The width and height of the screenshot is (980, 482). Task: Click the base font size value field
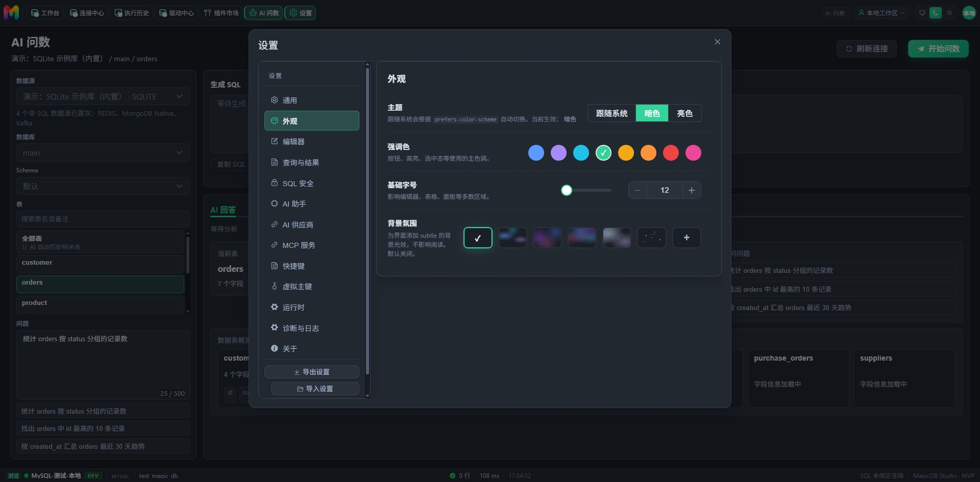tap(665, 190)
